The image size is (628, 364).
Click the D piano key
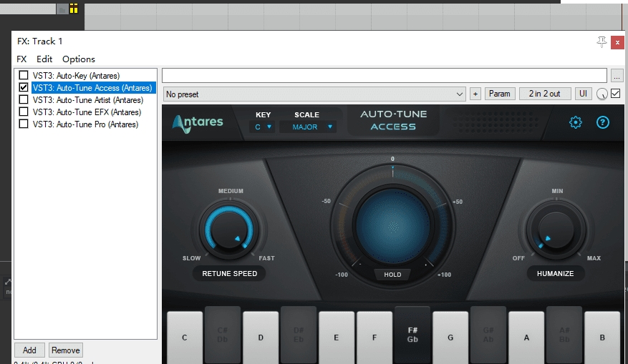click(x=261, y=338)
